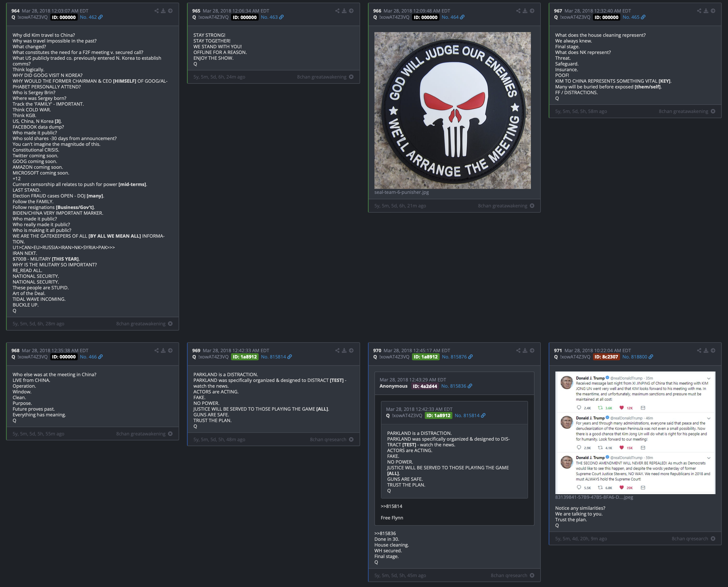
Task: Open the punisher skull patch image
Action: 453,110
